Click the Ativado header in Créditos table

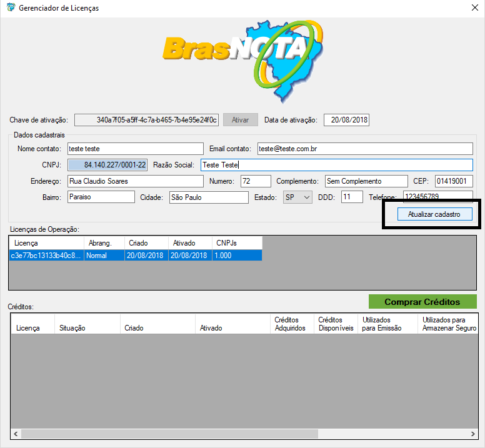click(233, 324)
